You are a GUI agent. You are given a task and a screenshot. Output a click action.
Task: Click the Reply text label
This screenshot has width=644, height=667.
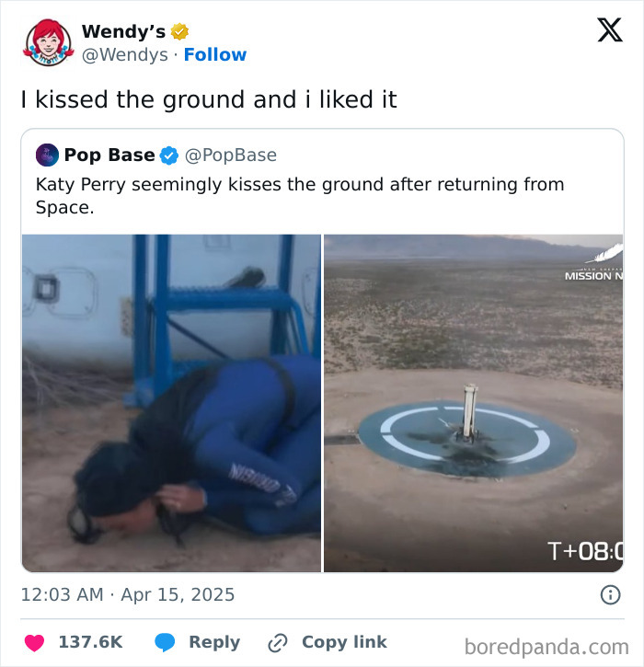point(214,642)
